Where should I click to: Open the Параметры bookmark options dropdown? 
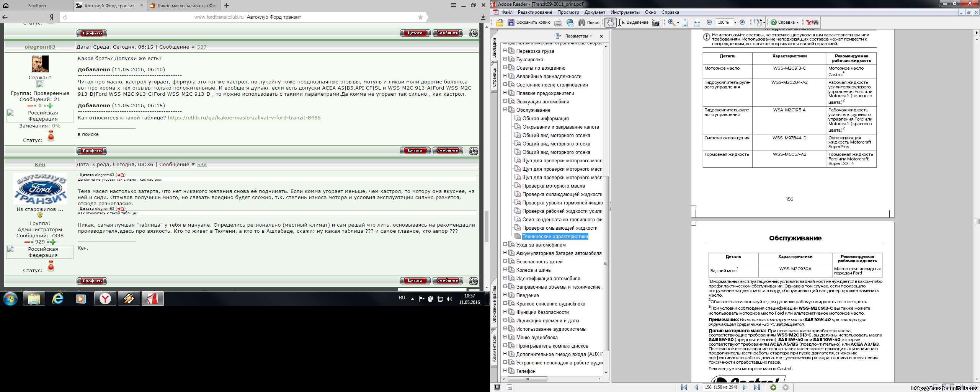coord(578,36)
